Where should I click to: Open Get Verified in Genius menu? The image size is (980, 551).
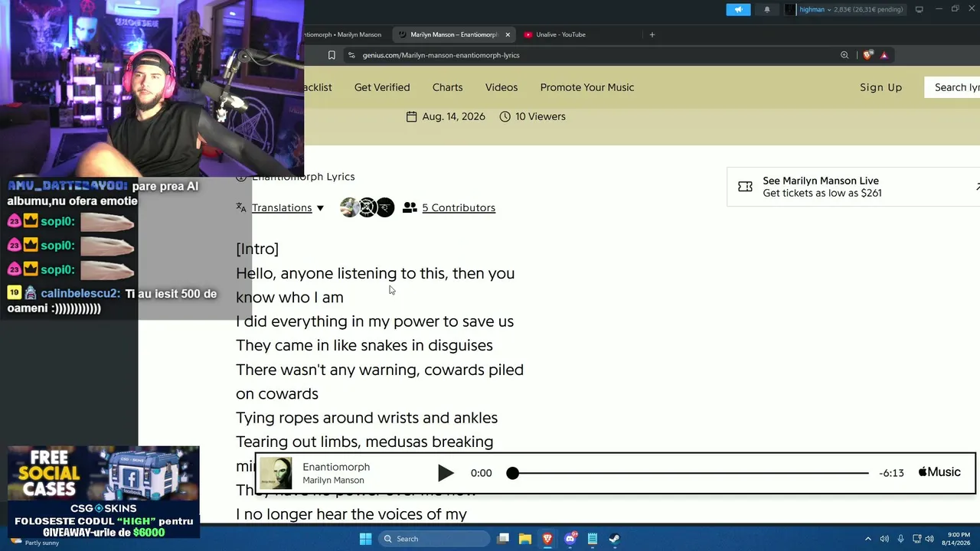tap(382, 87)
